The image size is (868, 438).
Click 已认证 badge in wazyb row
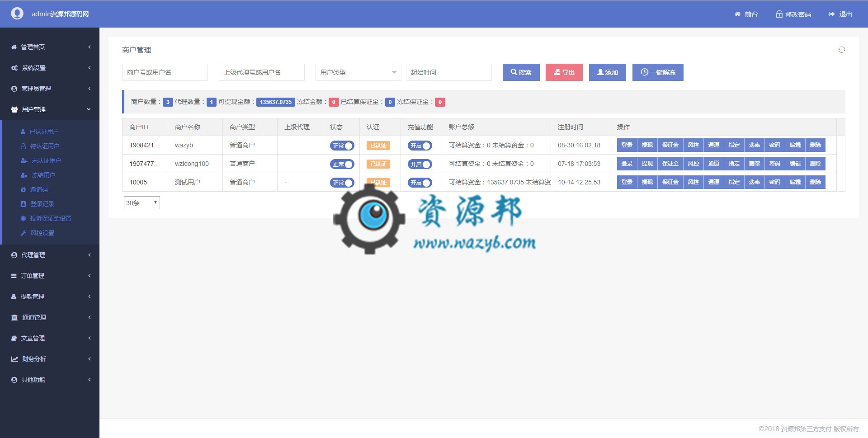pos(378,146)
